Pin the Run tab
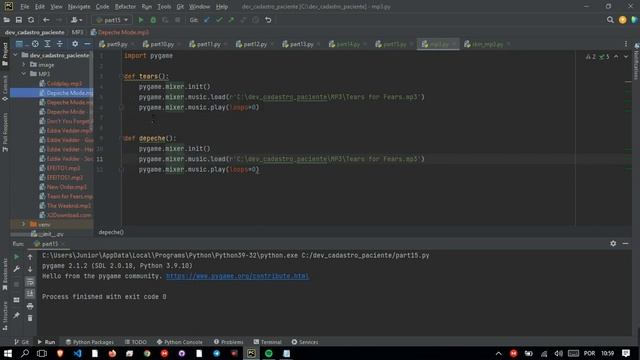Image resolution: width=640 pixels, height=360 pixels. pyautogui.click(x=16, y=316)
